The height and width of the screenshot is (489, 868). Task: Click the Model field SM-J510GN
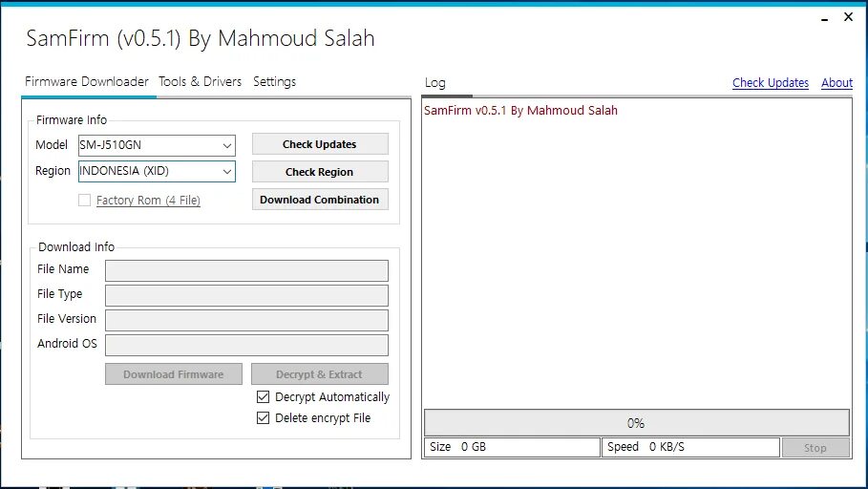(x=157, y=145)
